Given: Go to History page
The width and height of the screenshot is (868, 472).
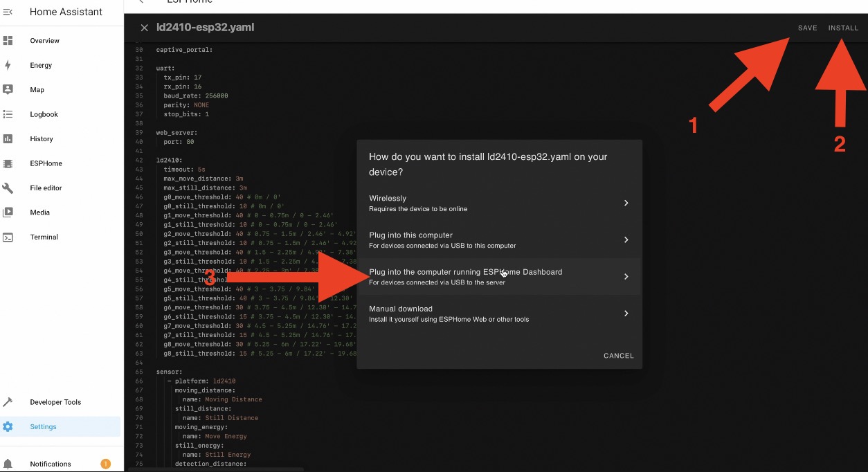Looking at the screenshot, I should 42,139.
